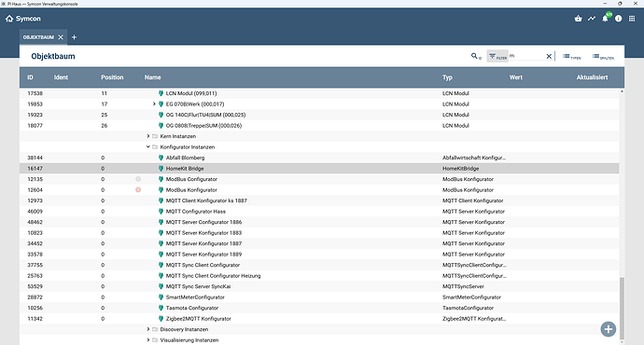Open the info icon in header
Viewport: 644px width, 345px height.
(619, 19)
